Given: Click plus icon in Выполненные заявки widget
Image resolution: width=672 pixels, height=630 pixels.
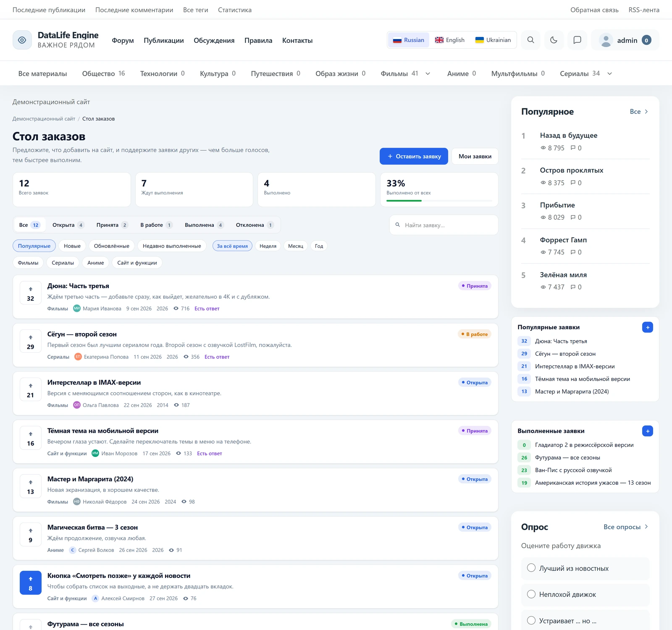Looking at the screenshot, I should click(x=648, y=431).
